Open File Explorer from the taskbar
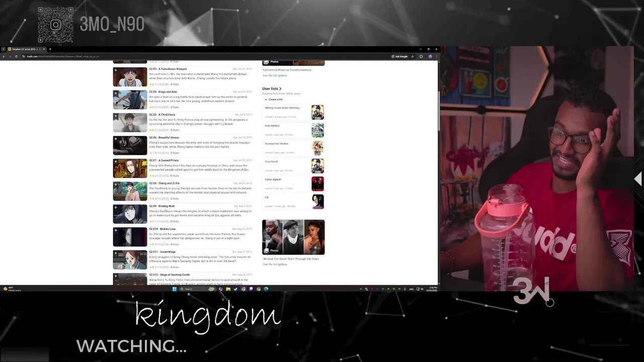This screenshot has height=362, width=644. 228,289
